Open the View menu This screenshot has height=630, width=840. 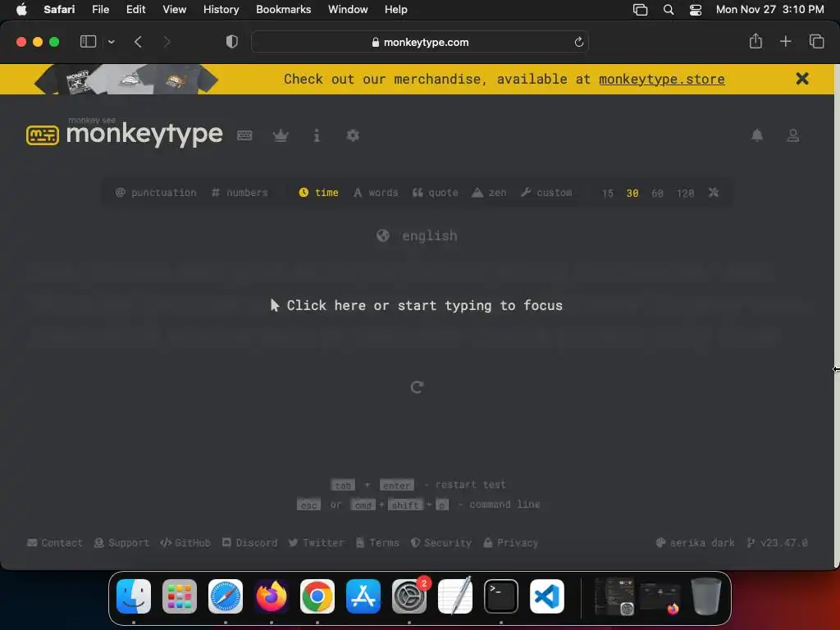pos(175,9)
